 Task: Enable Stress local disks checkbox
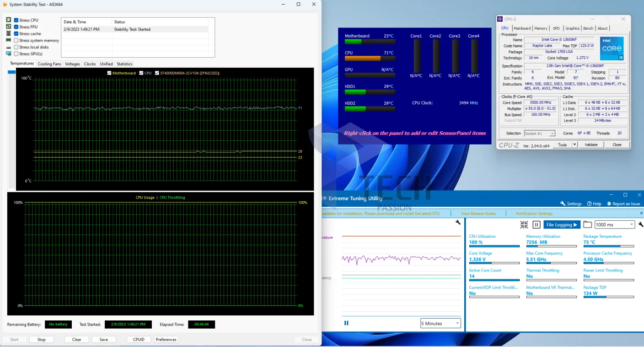point(16,47)
